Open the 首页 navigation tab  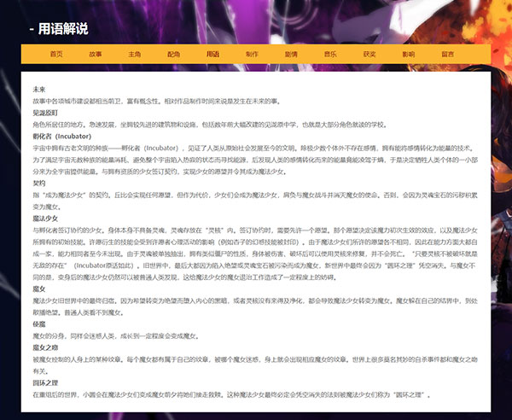coord(56,54)
